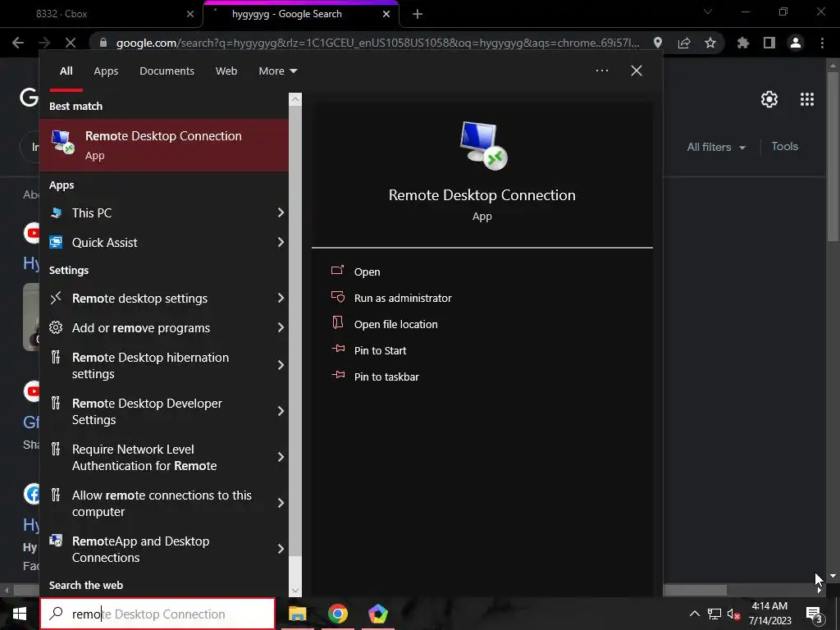840x630 pixels.
Task: Click Chrome back navigation arrow
Action: 18,43
